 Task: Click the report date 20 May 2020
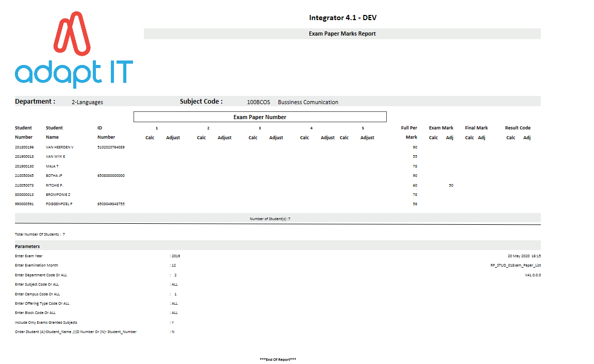(x=519, y=256)
